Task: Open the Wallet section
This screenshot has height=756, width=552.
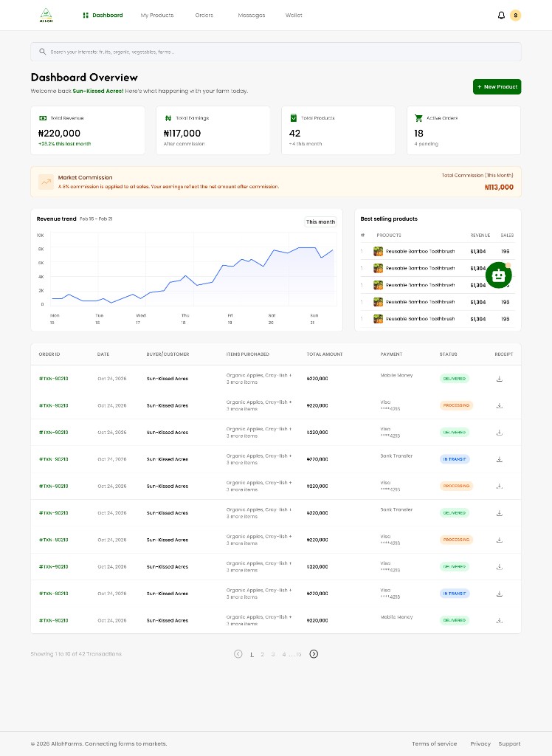Action: [x=294, y=16]
